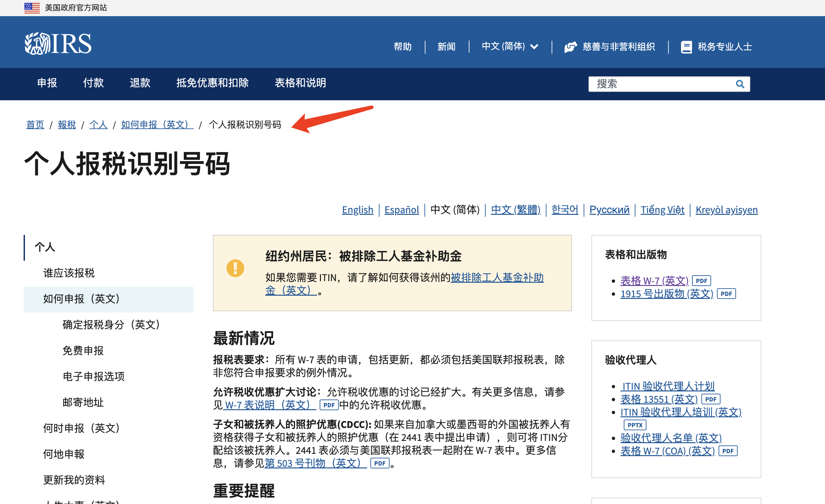This screenshot has height=504, width=825.
Task: Expand the 中文 (简体) language dropdown
Action: tap(509, 47)
